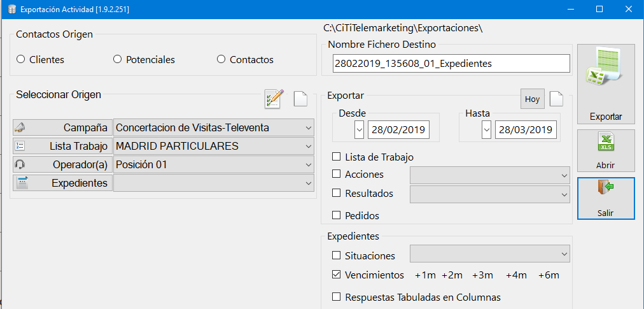The width and height of the screenshot is (644, 309).
Task: Click the Hoy button
Action: point(532,99)
